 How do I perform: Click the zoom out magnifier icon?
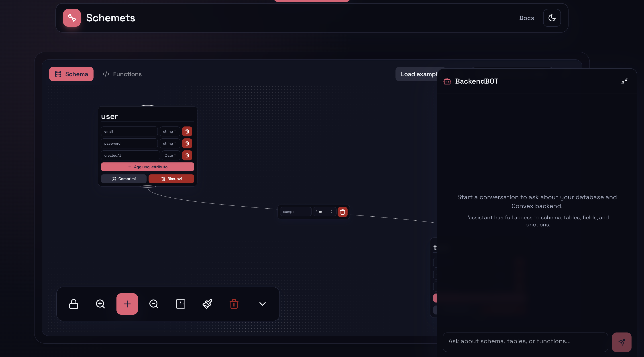pyautogui.click(x=154, y=304)
